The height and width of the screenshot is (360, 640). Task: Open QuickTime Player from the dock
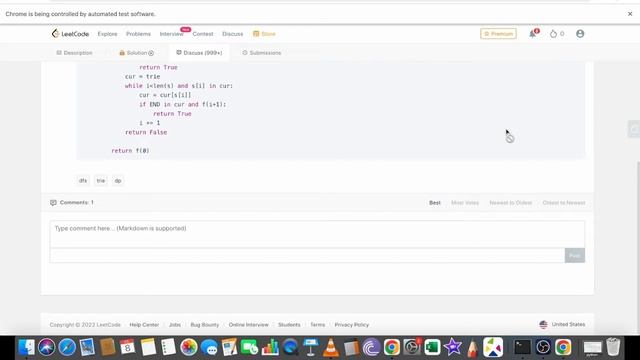click(290, 347)
